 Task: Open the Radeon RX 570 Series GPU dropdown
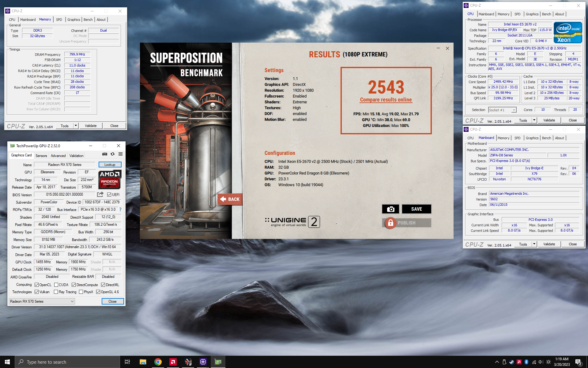click(x=42, y=301)
